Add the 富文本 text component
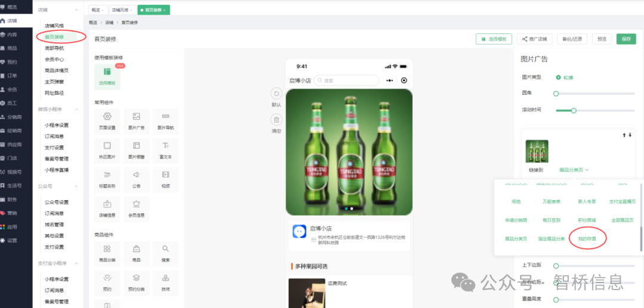The image size is (644, 308). [166, 150]
